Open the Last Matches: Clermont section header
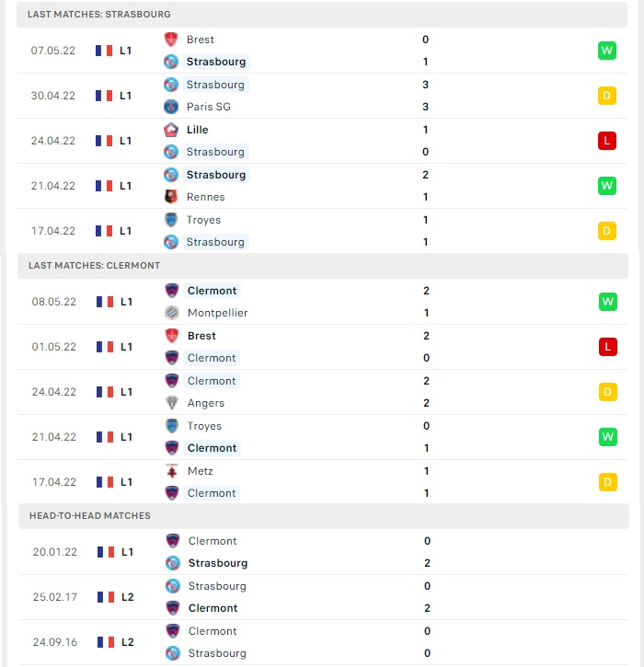Image resolution: width=644 pixels, height=667 pixels. tap(323, 266)
